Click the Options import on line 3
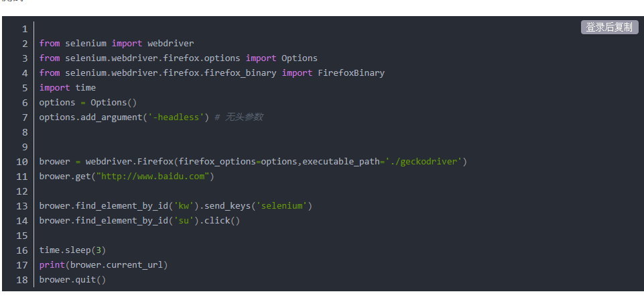 (299, 58)
